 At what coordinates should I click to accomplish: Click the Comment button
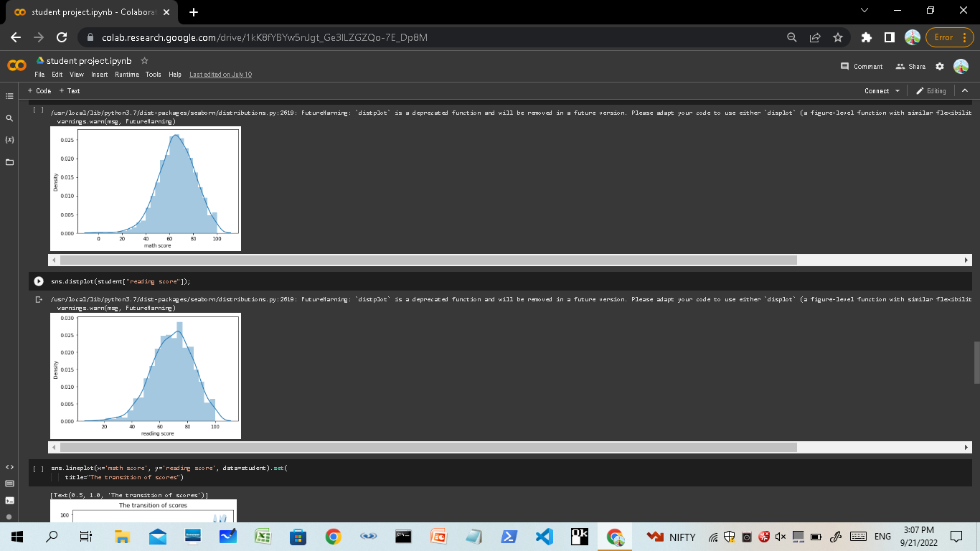click(x=862, y=66)
